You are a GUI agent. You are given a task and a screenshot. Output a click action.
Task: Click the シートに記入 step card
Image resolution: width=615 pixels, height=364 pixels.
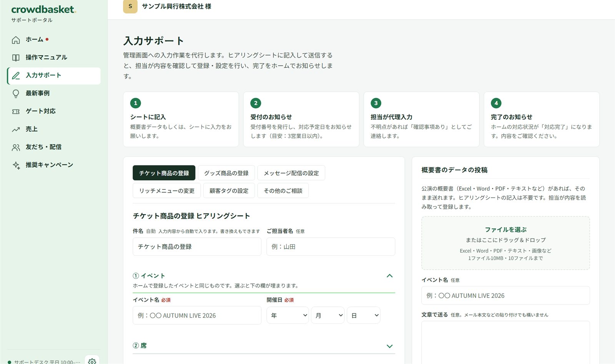coord(181,119)
